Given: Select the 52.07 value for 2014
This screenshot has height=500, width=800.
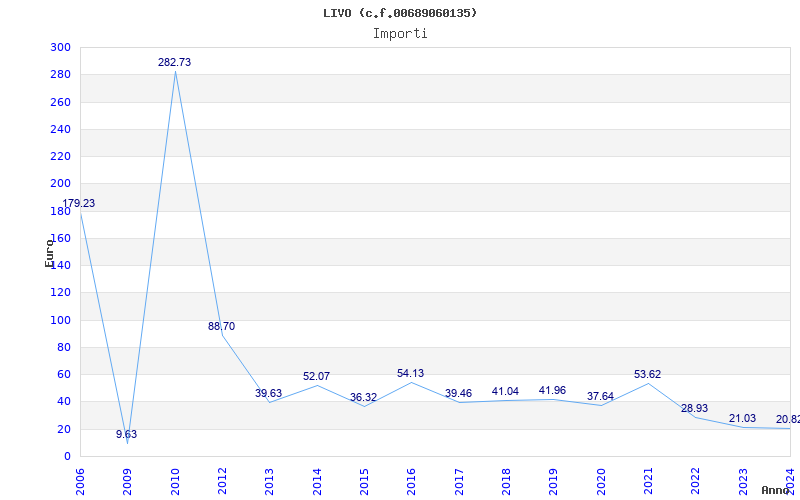Looking at the screenshot, I should 316,377.
